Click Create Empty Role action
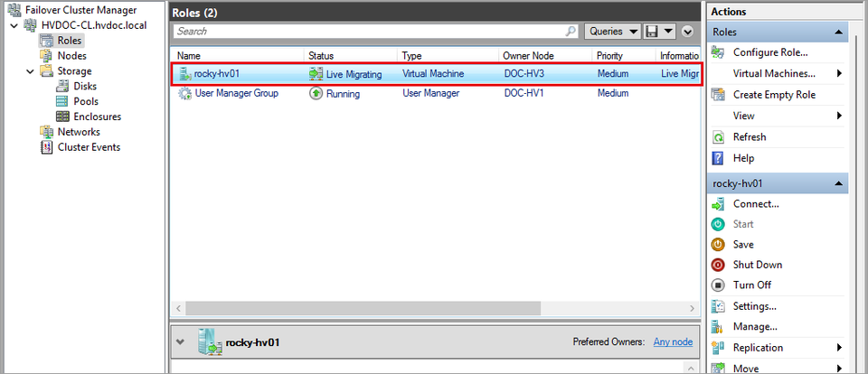The width and height of the screenshot is (868, 374). pos(775,95)
